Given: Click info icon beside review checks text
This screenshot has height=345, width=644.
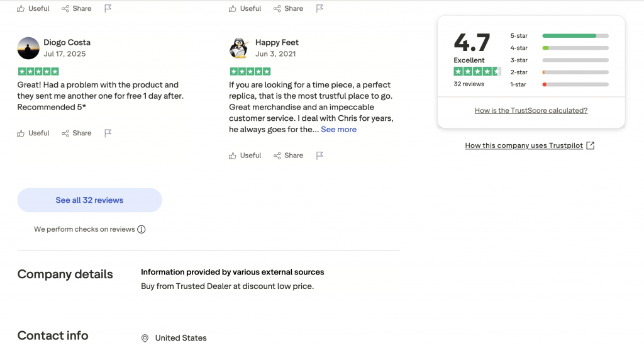Looking at the screenshot, I should 142,229.
